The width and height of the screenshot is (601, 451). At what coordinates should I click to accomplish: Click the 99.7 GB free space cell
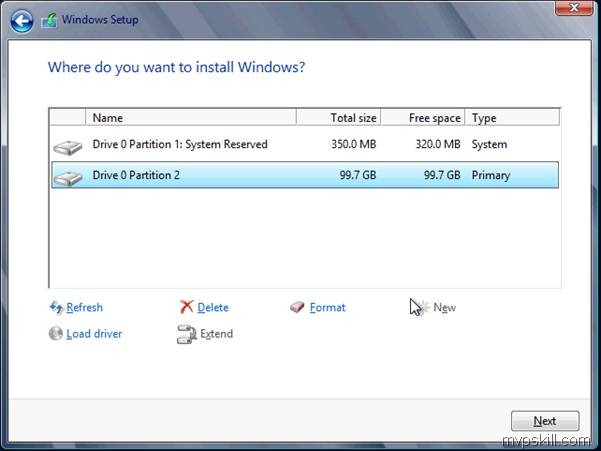[x=442, y=175]
